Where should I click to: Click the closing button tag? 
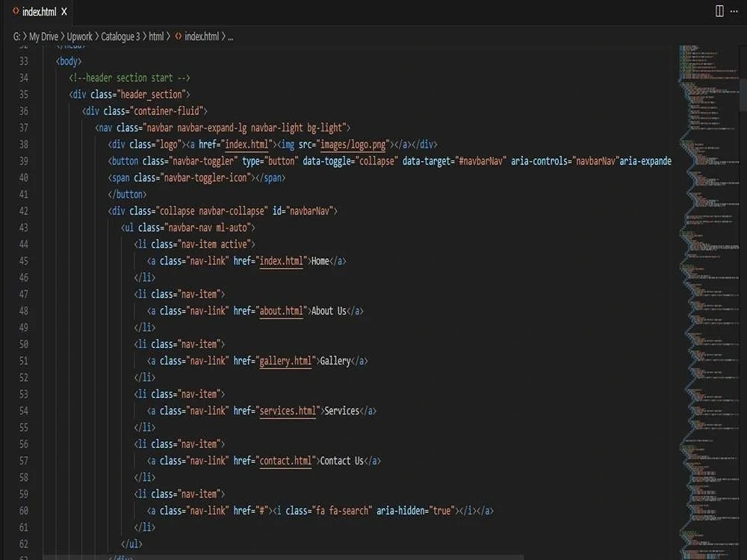coord(127,194)
